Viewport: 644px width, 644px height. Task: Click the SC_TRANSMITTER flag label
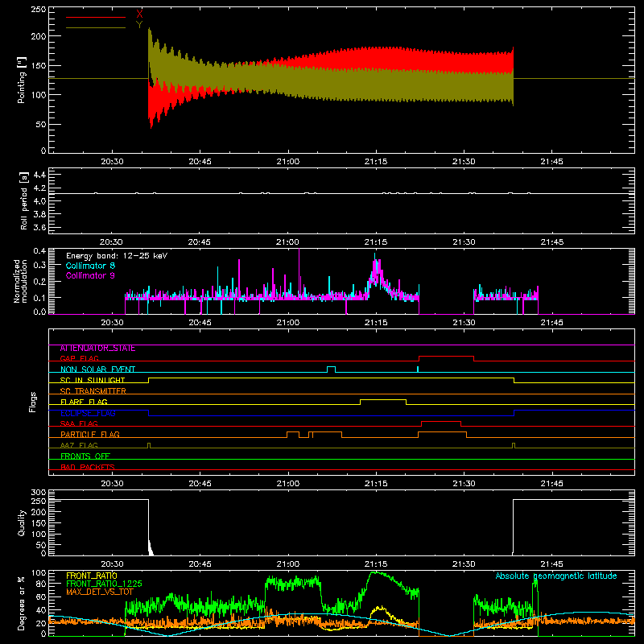pyautogui.click(x=93, y=391)
